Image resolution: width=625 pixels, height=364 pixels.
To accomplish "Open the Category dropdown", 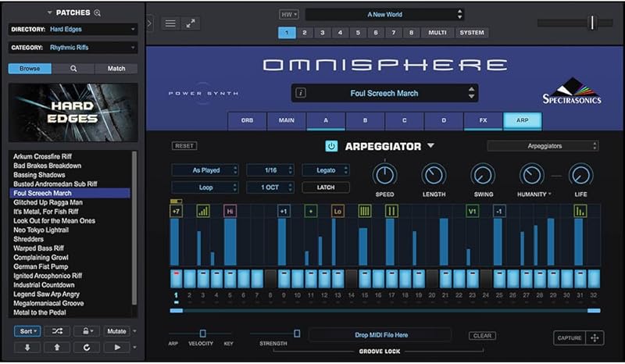I will (x=73, y=48).
